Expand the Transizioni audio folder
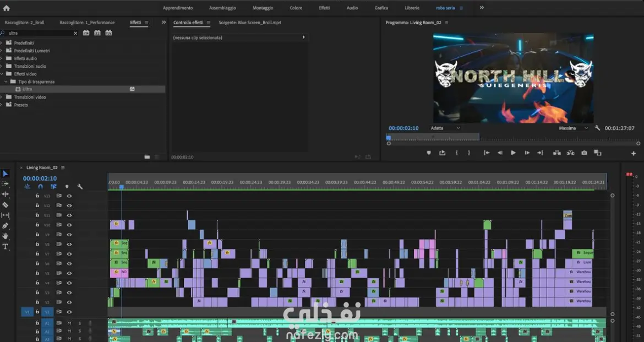The height and width of the screenshot is (342, 644). click(x=1, y=66)
